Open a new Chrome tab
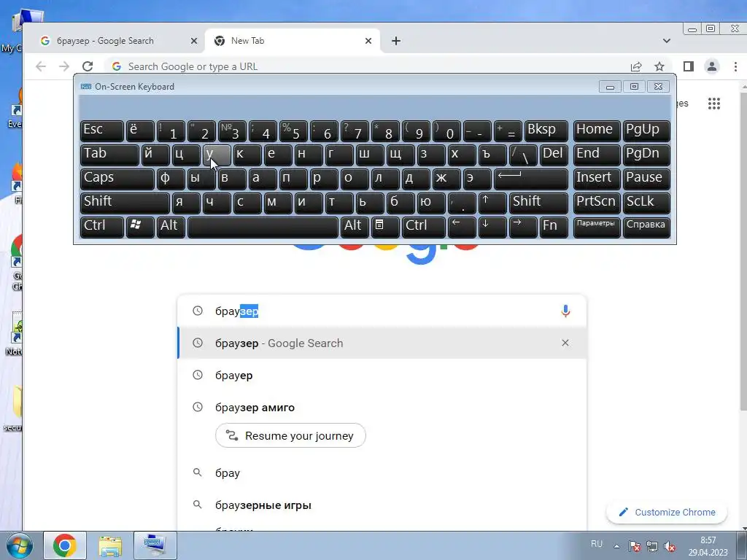This screenshot has width=747, height=560. tap(396, 41)
